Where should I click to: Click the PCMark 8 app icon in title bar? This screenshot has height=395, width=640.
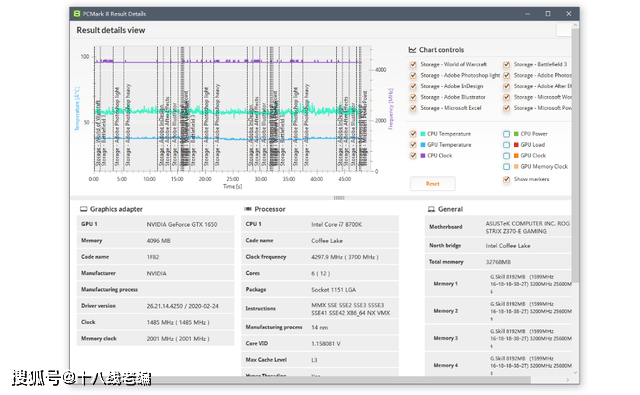[x=77, y=13]
